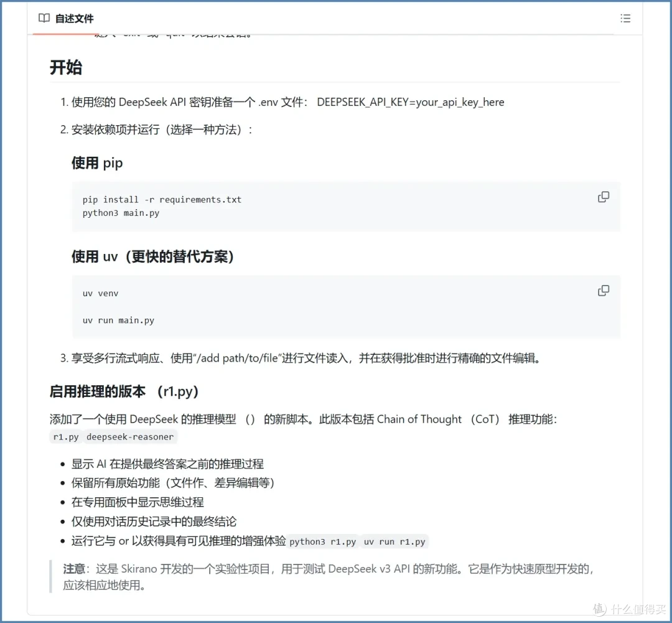Copy the pip install code block
The image size is (672, 623).
pos(604,197)
